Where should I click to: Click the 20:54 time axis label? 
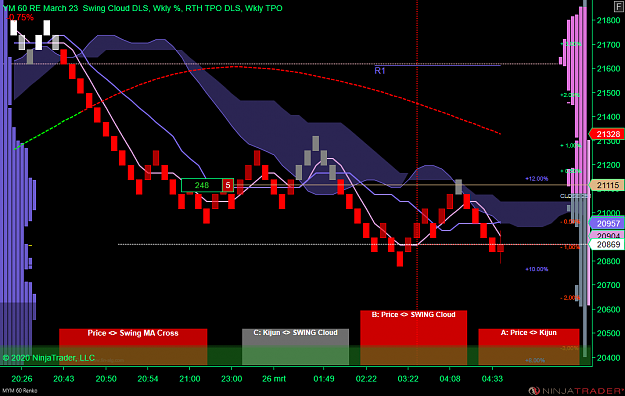(x=148, y=378)
